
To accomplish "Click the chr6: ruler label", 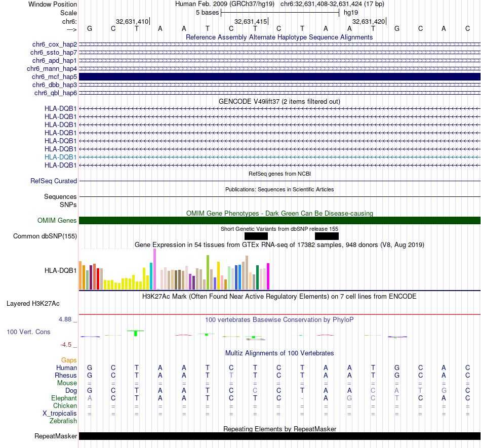I will (x=69, y=21).
